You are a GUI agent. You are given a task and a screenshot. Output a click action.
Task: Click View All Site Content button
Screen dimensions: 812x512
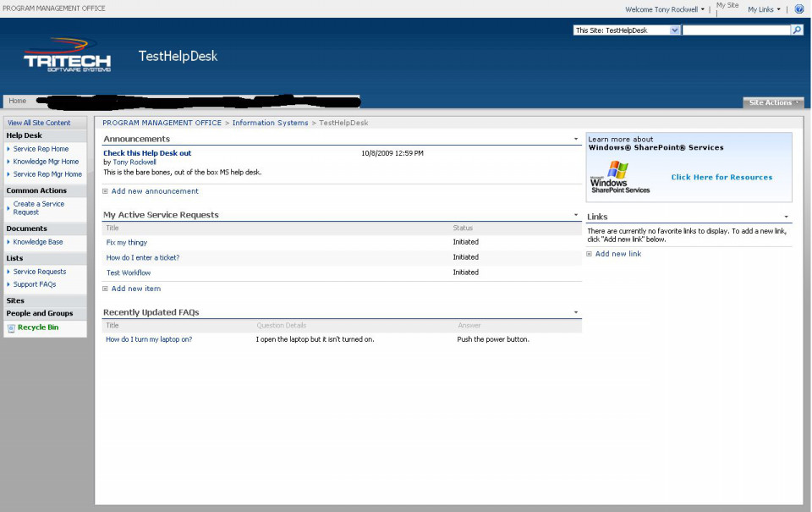[x=40, y=123]
